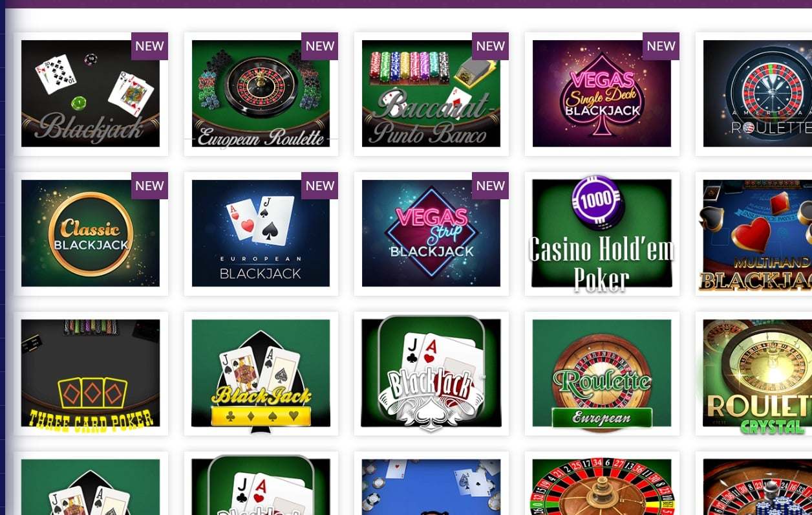Screen dimensions: 812x515
Task: Open the new Blackjack game with scattered cards
Action: tap(91, 94)
